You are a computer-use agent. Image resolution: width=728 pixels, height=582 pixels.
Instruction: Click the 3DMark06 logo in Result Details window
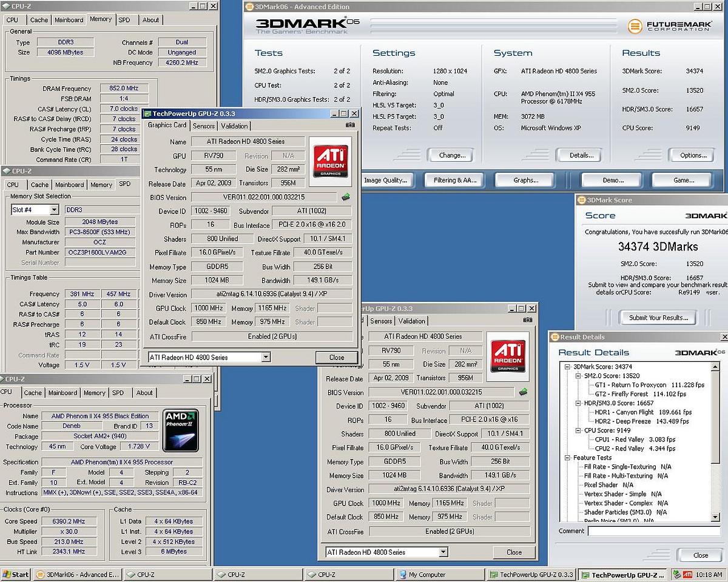pos(700,353)
